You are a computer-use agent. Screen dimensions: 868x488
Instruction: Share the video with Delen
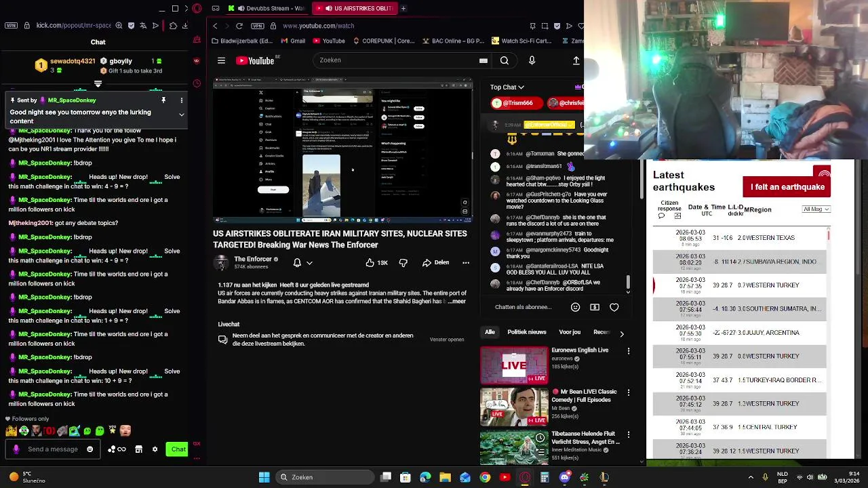click(435, 262)
